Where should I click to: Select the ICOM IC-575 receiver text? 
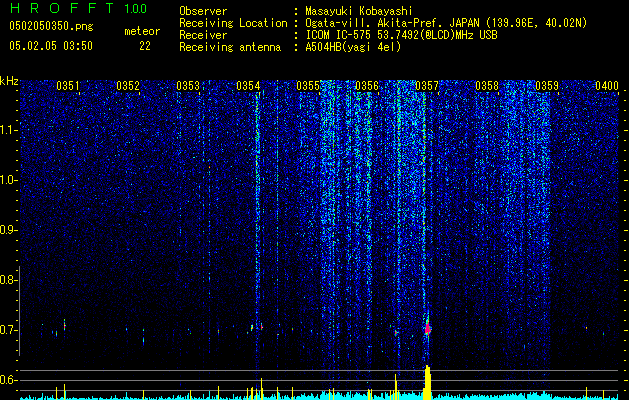(401, 35)
